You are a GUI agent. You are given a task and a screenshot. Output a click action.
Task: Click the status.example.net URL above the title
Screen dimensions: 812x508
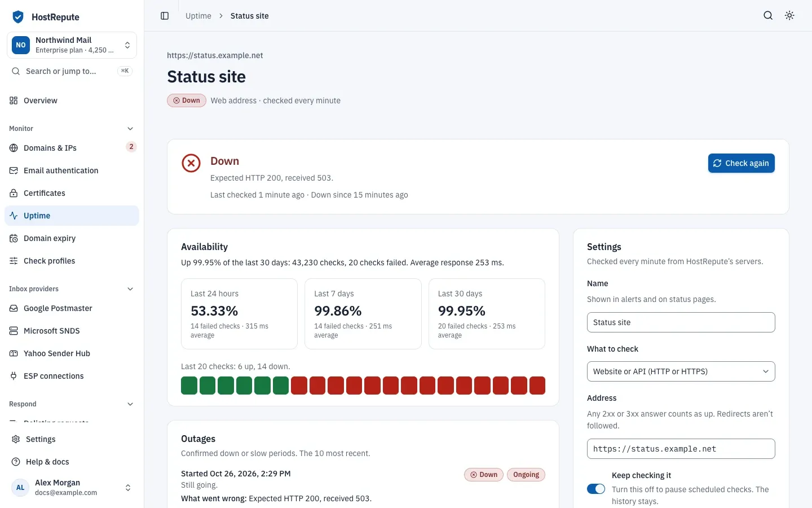point(215,55)
